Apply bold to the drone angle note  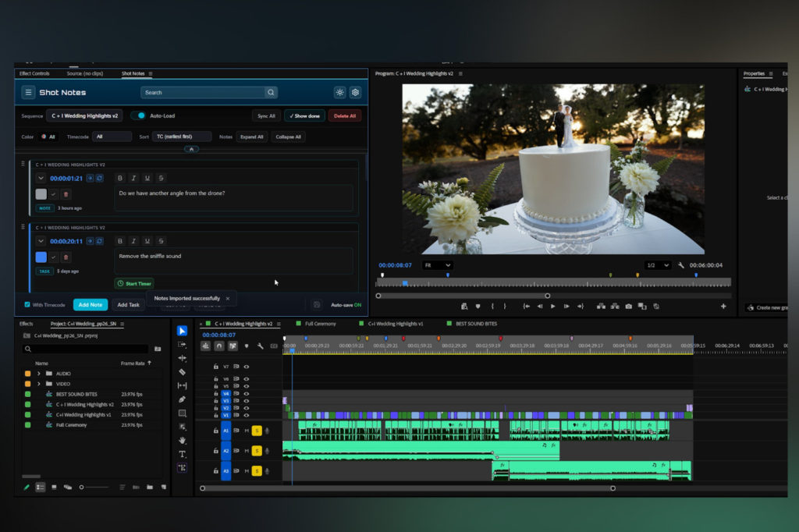click(119, 178)
